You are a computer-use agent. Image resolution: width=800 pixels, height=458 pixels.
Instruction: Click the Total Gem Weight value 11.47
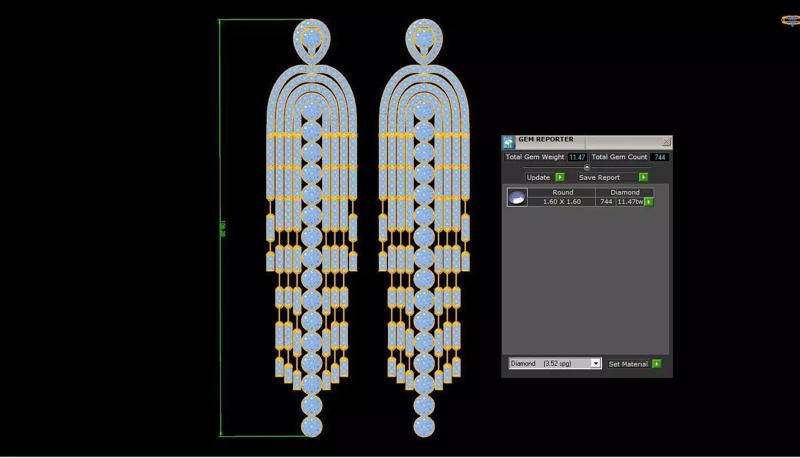(577, 157)
